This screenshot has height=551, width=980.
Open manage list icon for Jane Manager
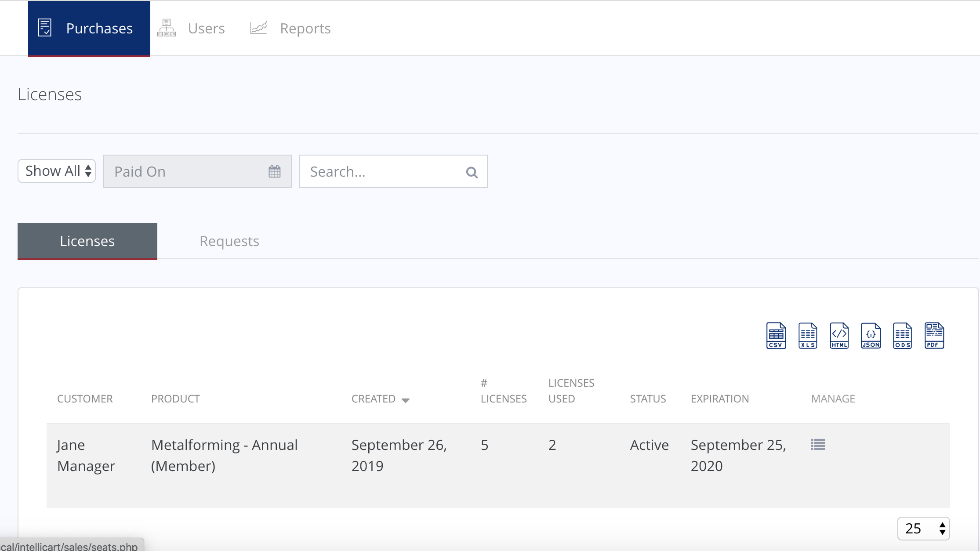point(818,445)
